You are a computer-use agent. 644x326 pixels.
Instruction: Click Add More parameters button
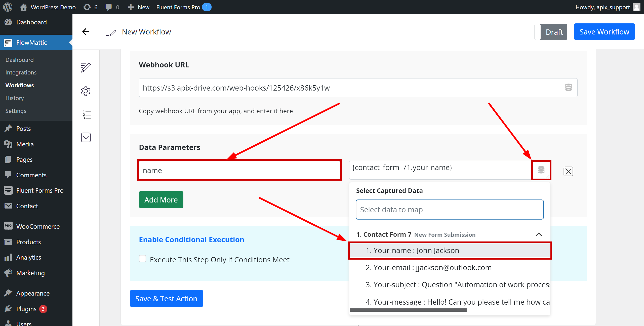tap(161, 200)
